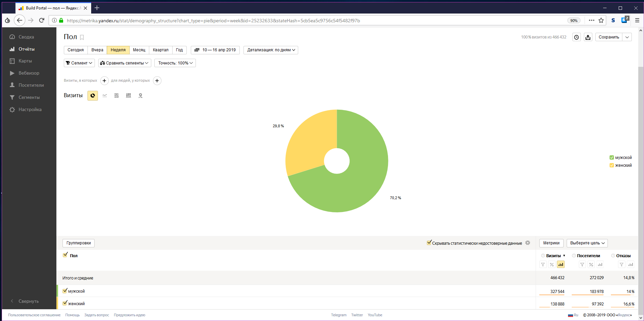Add a condition for 'для людей, у которых'
This screenshot has height=321, width=644.
pyautogui.click(x=157, y=81)
